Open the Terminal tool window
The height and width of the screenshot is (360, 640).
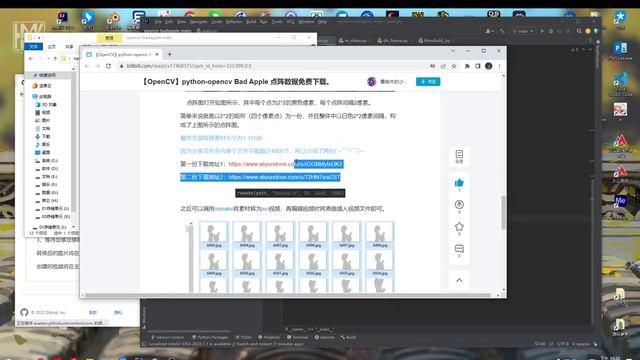pos(297,337)
